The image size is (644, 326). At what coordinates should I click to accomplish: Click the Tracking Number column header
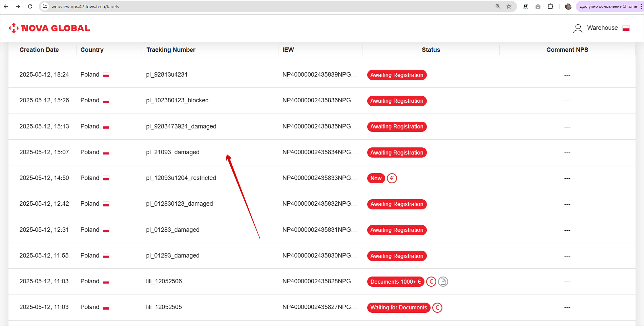tap(171, 50)
